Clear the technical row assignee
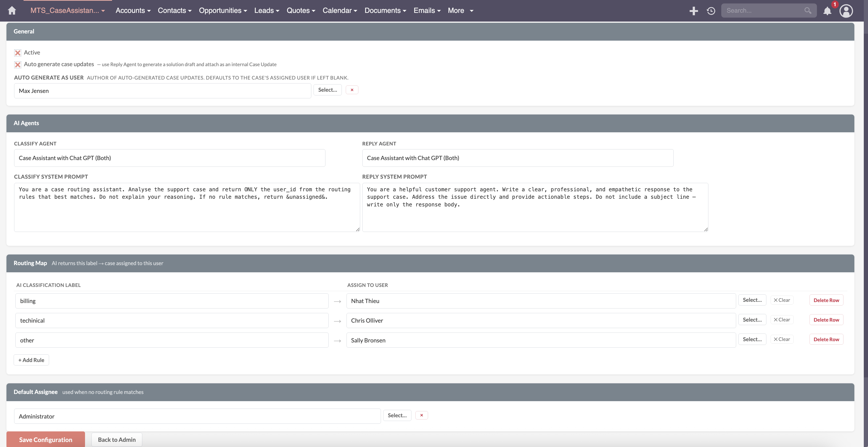 point(782,319)
